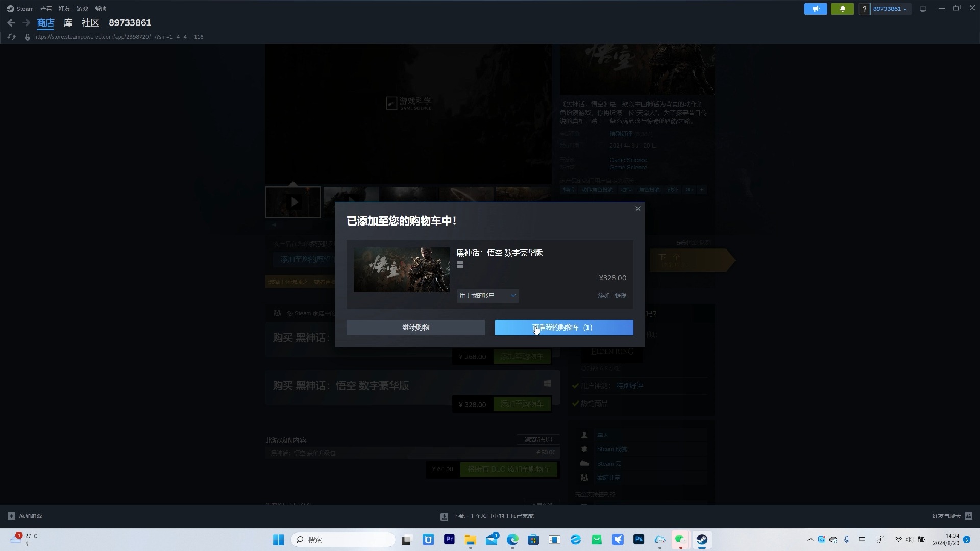Open the 89733861 account dropdown
This screenshot has width=980, height=551.
tap(890, 9)
